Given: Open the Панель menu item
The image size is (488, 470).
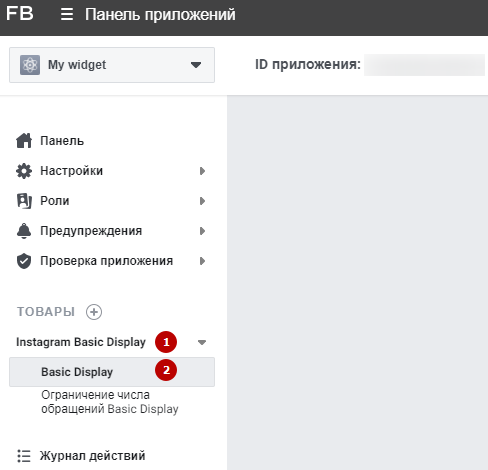Looking at the screenshot, I should (x=62, y=141).
